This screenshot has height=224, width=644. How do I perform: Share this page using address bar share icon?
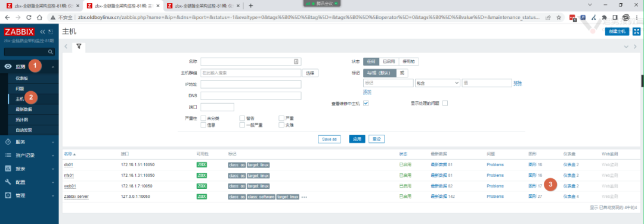548,18
